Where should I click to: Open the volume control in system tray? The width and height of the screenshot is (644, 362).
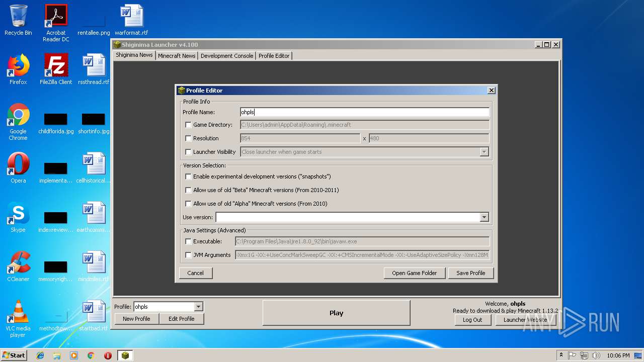point(596,355)
